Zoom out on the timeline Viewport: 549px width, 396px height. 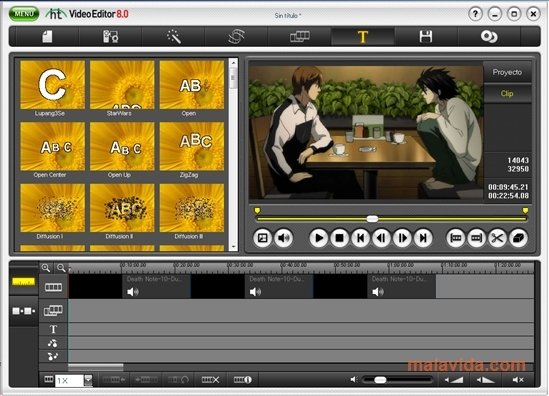pos(61,268)
